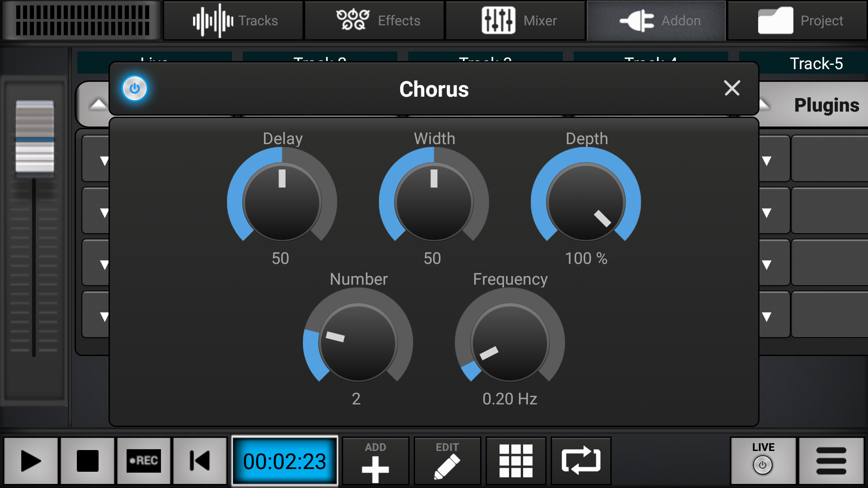The image size is (868, 488).
Task: Select the Track-5 header
Action: point(816,64)
